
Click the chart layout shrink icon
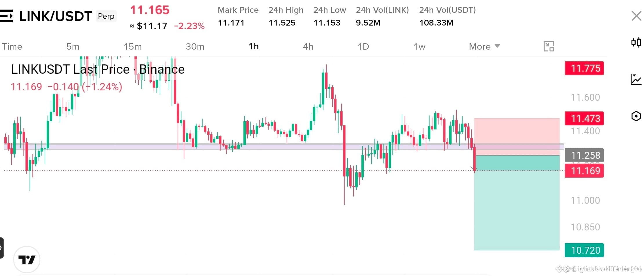coord(549,46)
